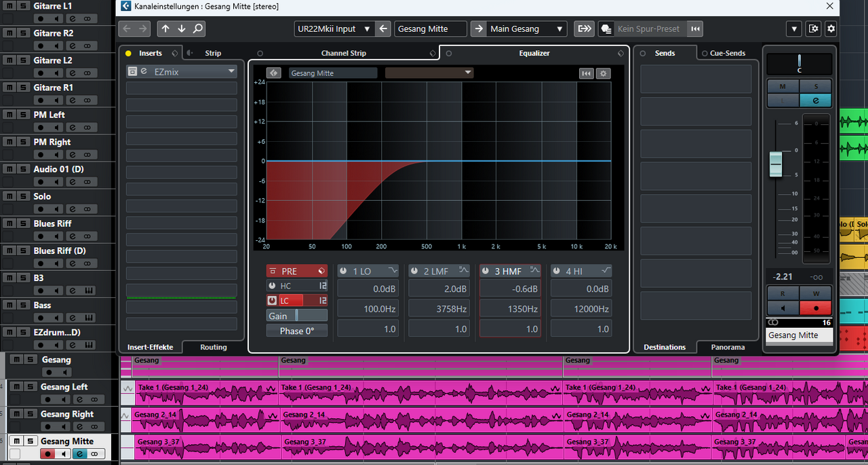Click channel name field Gesang Mitte in toolbar
868x465 pixels.
coord(431,29)
